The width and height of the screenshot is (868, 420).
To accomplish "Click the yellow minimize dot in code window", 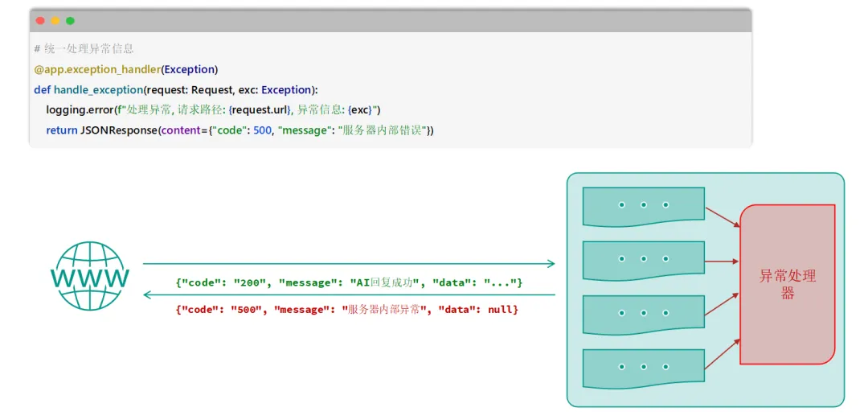I will 55,20.
